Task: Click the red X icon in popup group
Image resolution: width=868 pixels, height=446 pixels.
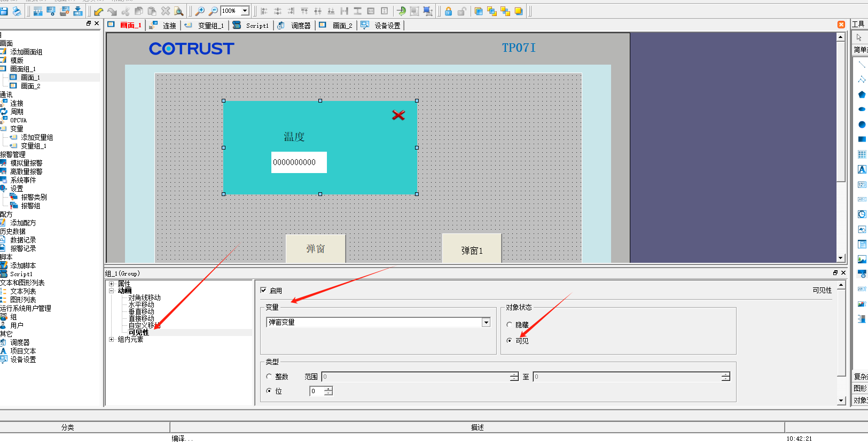Action: [x=398, y=115]
